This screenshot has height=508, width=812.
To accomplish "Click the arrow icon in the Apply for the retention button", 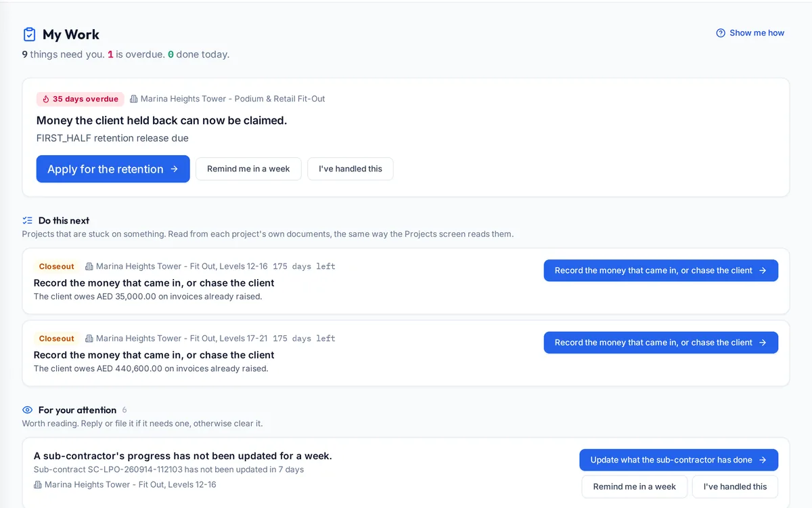I will [x=175, y=169].
